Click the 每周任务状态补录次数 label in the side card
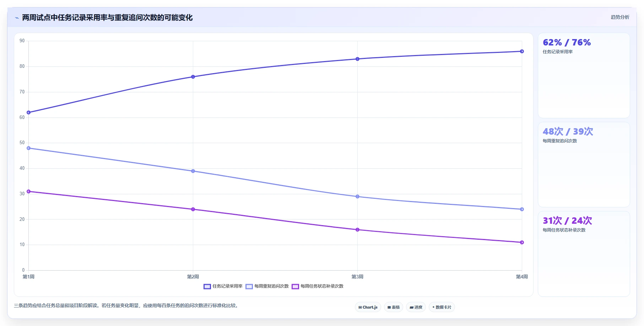This screenshot has height=326, width=644. tap(564, 230)
